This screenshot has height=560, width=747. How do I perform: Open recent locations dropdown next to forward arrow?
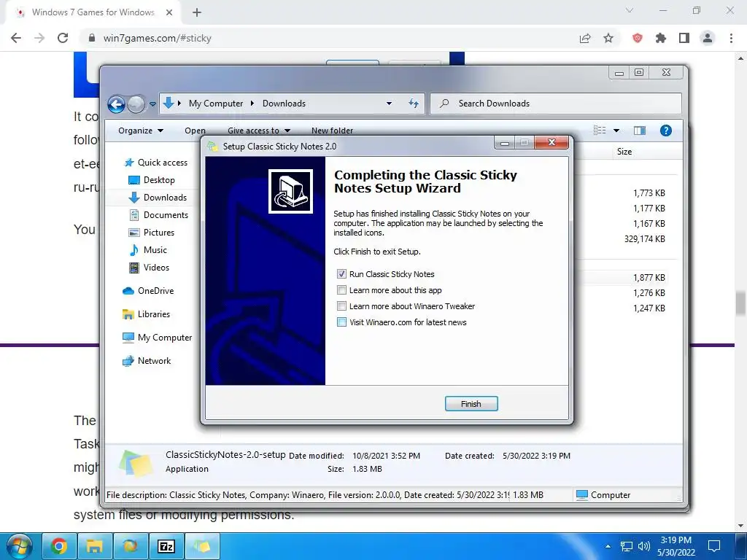[152, 104]
